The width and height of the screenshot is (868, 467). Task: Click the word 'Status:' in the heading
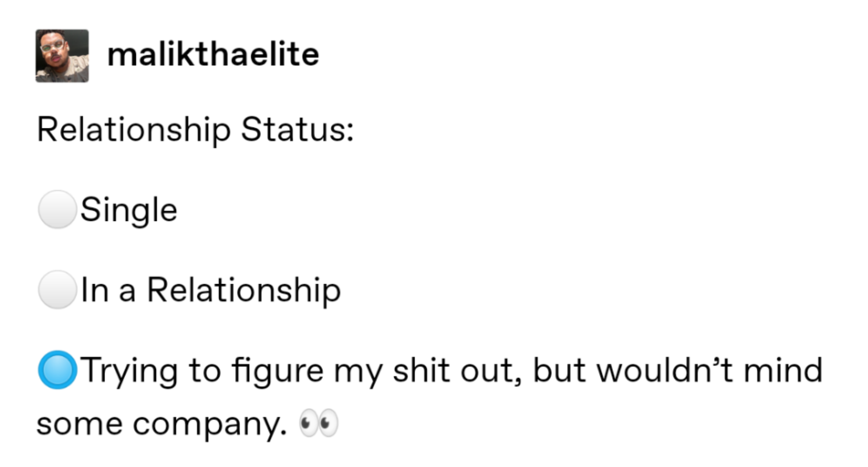297,130
